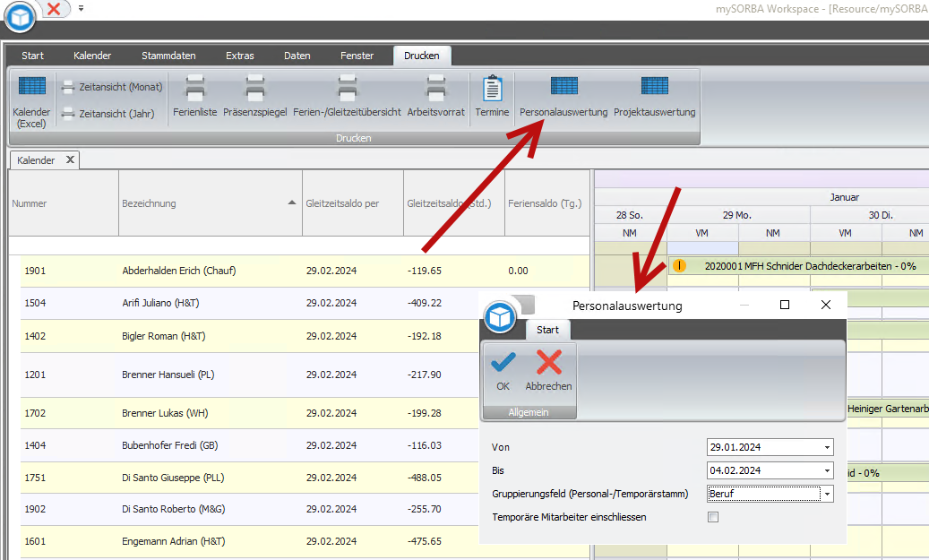Sort by Bezeichnung column arrow
929x560 pixels.
click(x=291, y=202)
